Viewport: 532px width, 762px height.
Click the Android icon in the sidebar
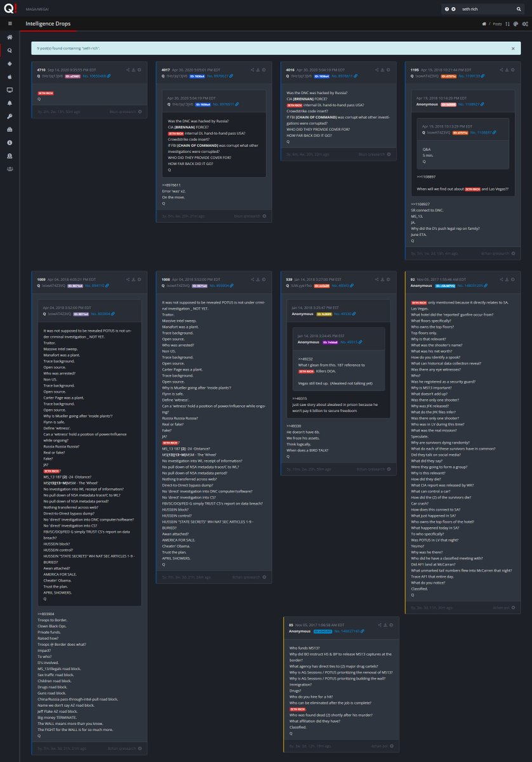click(x=10, y=63)
